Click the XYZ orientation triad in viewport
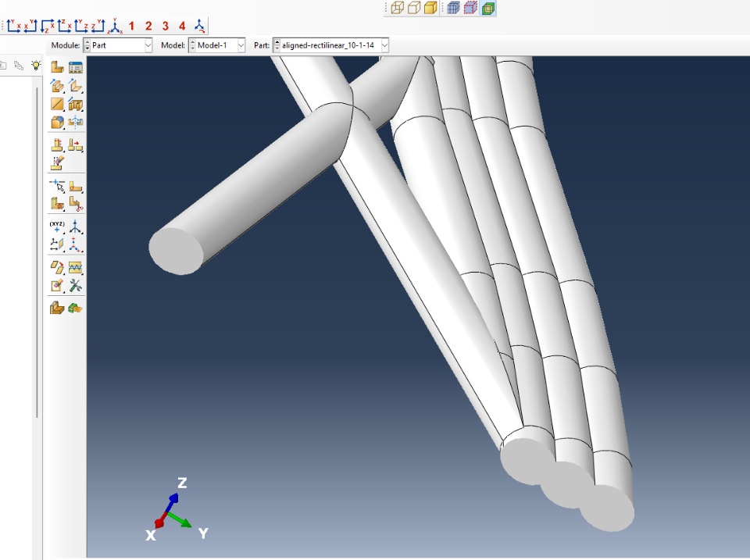Image resolution: width=750 pixels, height=560 pixels. pos(176,510)
